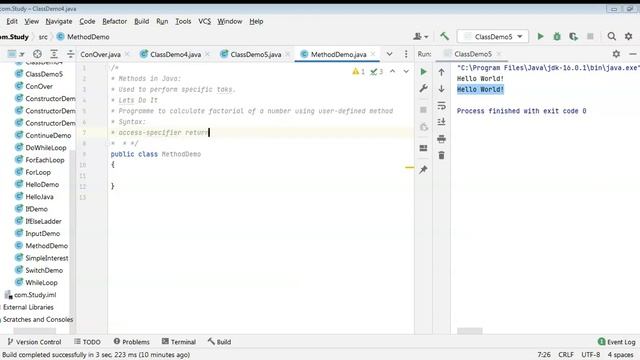This screenshot has width=640, height=360.
Task: Switch to ClassDemo5.java tab
Action: 256,54
